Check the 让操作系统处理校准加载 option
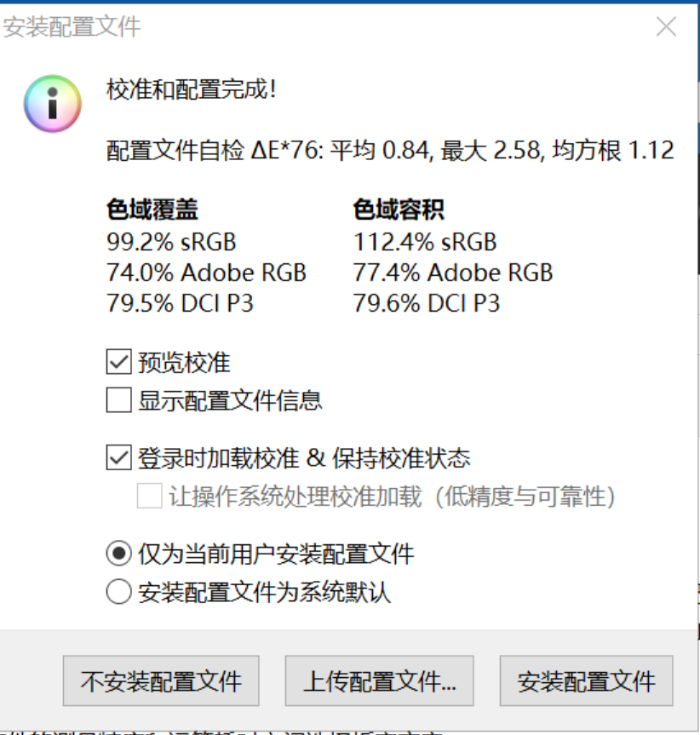The image size is (700, 735). point(150,496)
